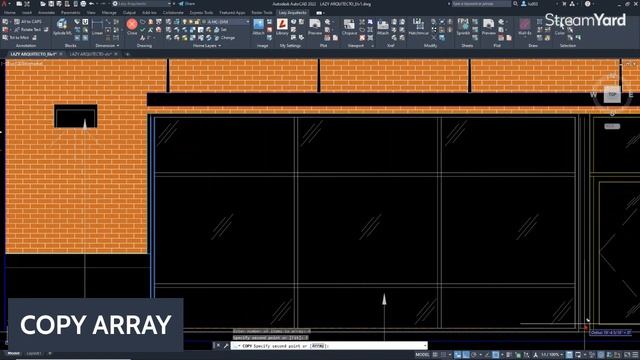
Task: Click the Xref Attach tool
Action: point(382,27)
